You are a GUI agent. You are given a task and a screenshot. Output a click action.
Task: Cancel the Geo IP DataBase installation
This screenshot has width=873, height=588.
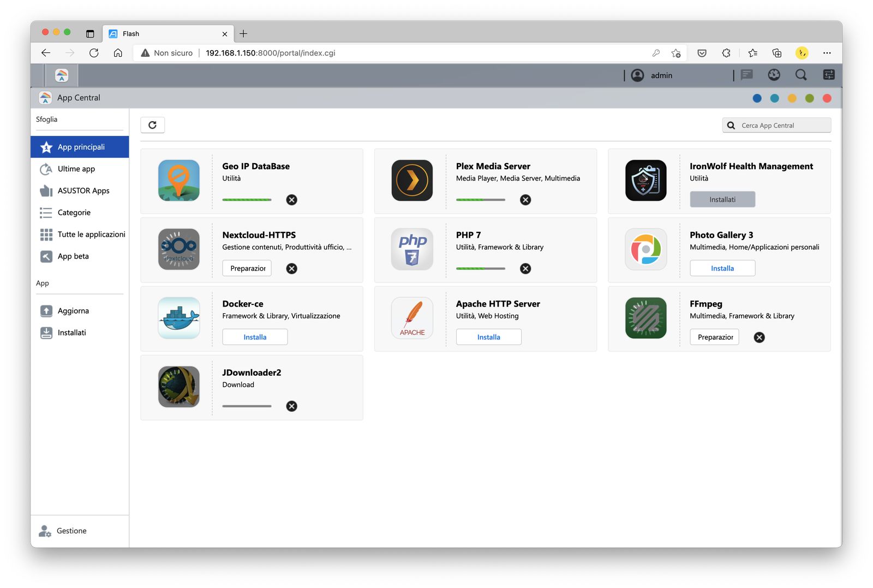292,200
